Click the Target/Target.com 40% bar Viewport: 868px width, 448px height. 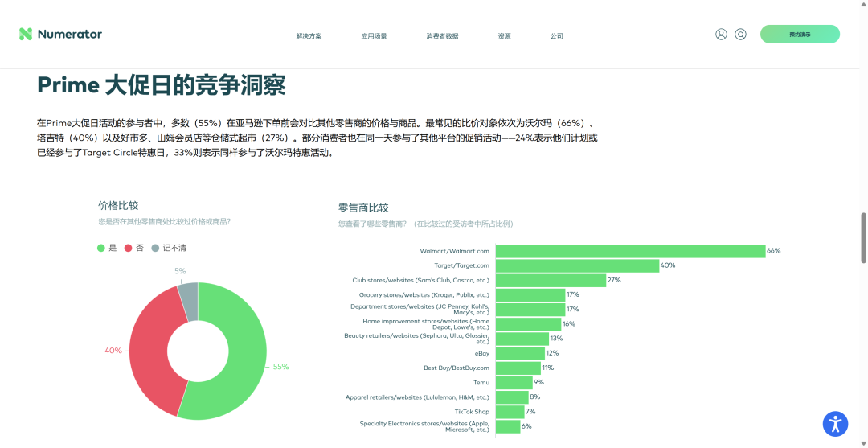(577, 265)
